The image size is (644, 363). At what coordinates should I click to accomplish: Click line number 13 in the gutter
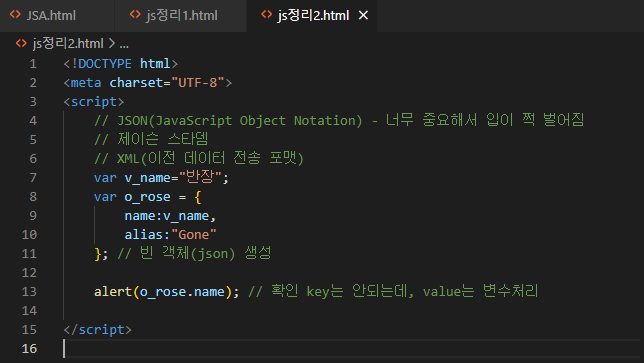tap(29, 292)
